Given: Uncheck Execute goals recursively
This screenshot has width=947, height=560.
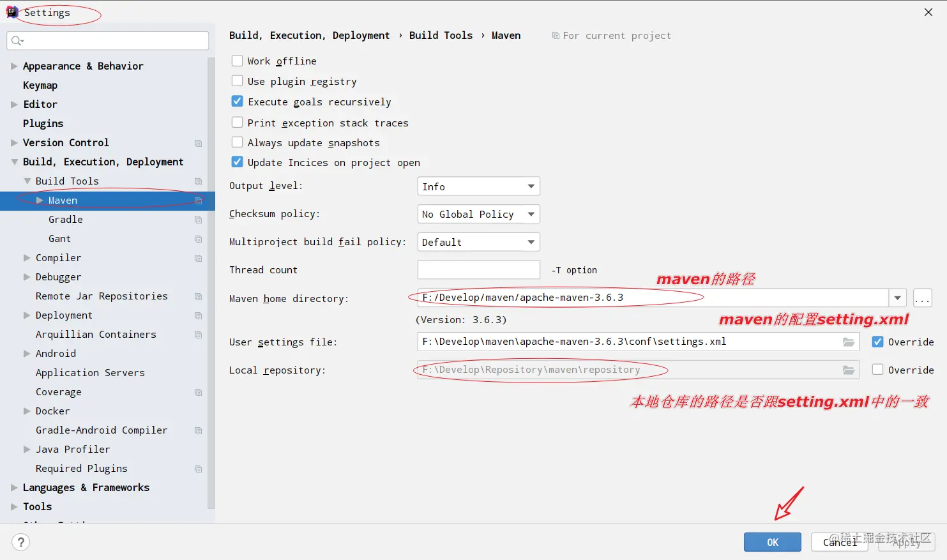Looking at the screenshot, I should (237, 102).
